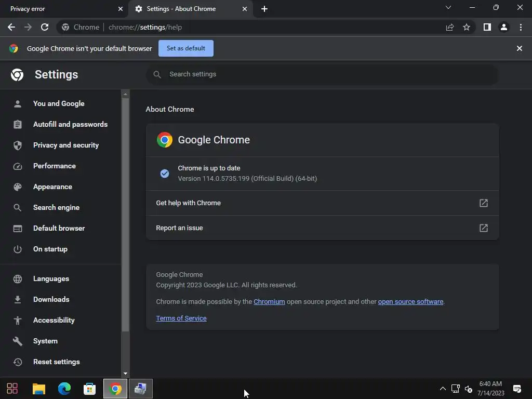Screen dimensions: 532x399
Task: Open the open source software link
Action: coord(410,302)
